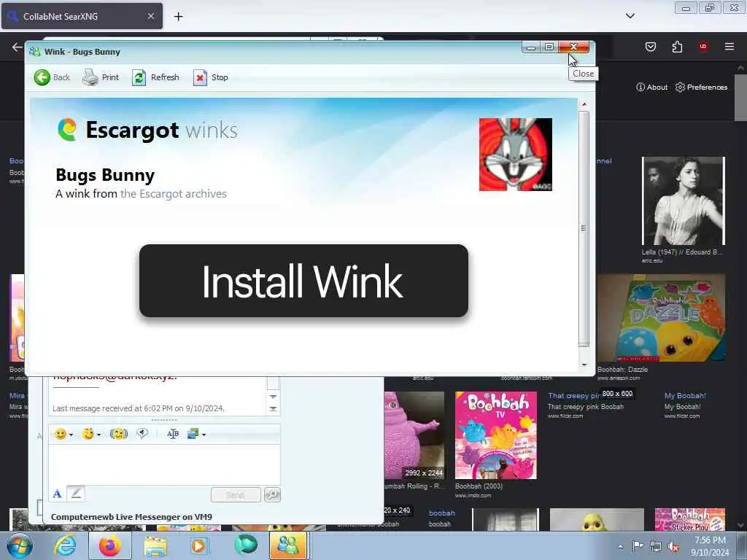Open a new Firefox tab

pos(178,17)
